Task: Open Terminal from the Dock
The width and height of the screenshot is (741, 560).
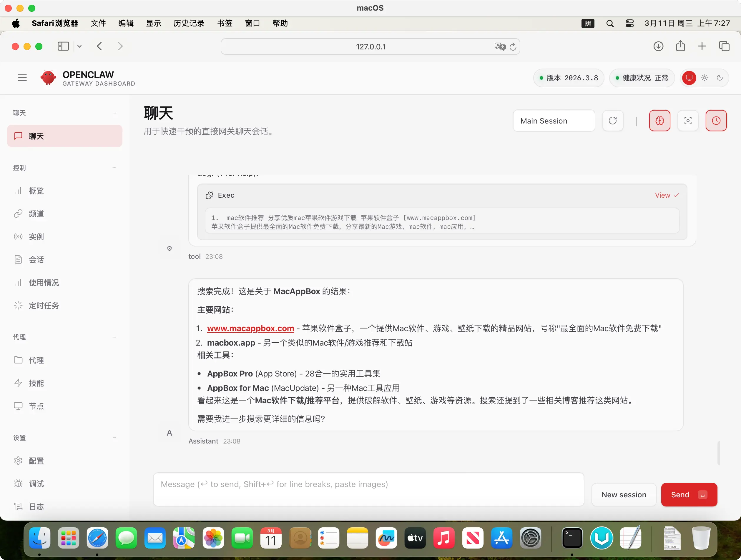Action: point(572,538)
